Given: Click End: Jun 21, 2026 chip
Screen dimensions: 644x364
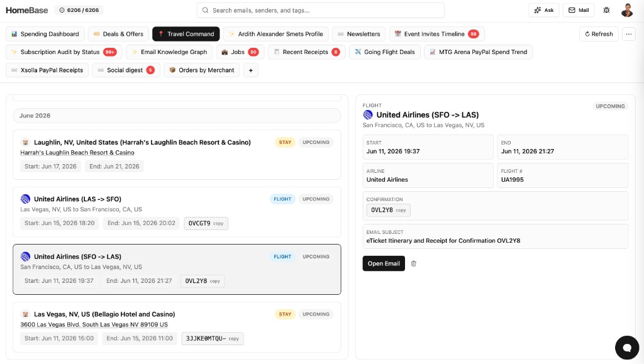Looking at the screenshot, I should (x=114, y=167).
